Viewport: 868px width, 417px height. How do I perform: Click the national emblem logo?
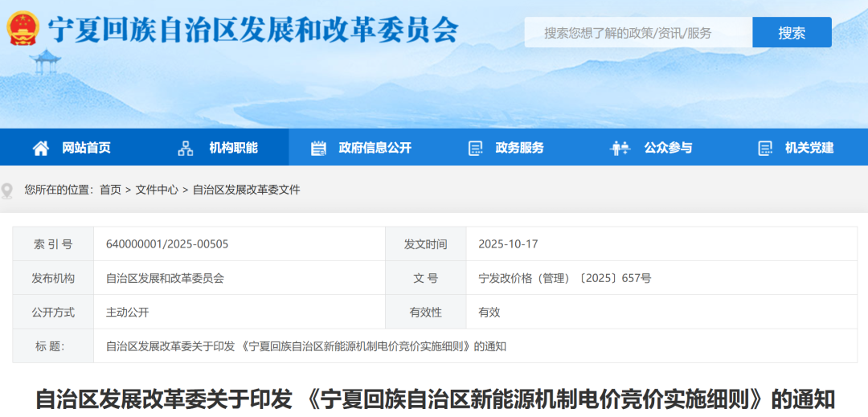pyautogui.click(x=23, y=28)
